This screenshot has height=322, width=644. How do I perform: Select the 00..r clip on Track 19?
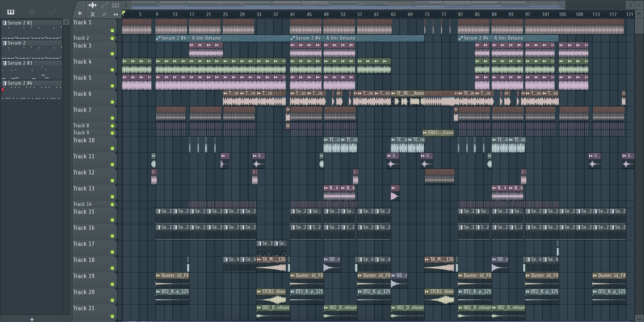399,280
